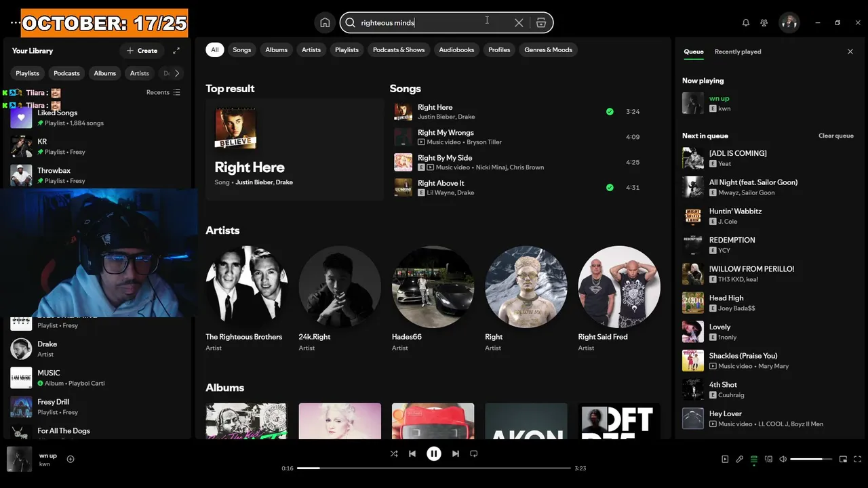The image size is (868, 488).
Task: Close the Queue side panel
Action: pyautogui.click(x=850, y=52)
